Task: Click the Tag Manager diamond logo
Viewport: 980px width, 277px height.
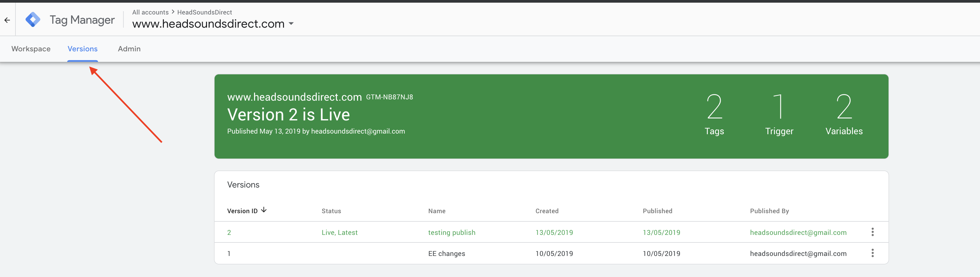Action: (x=33, y=20)
